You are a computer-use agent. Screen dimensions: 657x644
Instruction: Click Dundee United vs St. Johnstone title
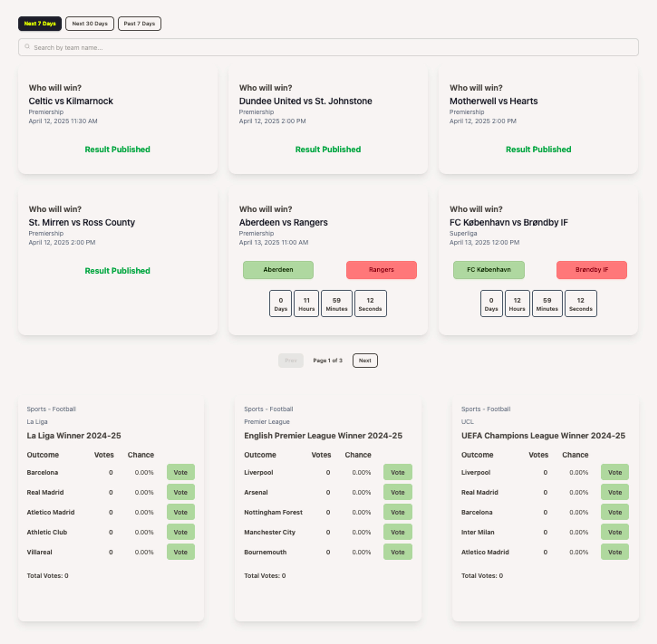click(x=305, y=101)
